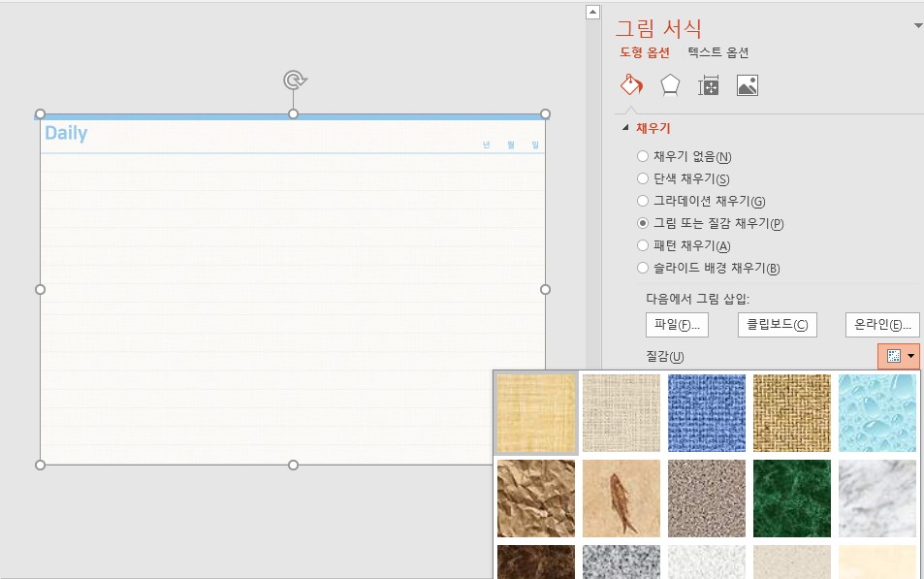Select 그림 또는 질감 채우기 option

(711, 223)
